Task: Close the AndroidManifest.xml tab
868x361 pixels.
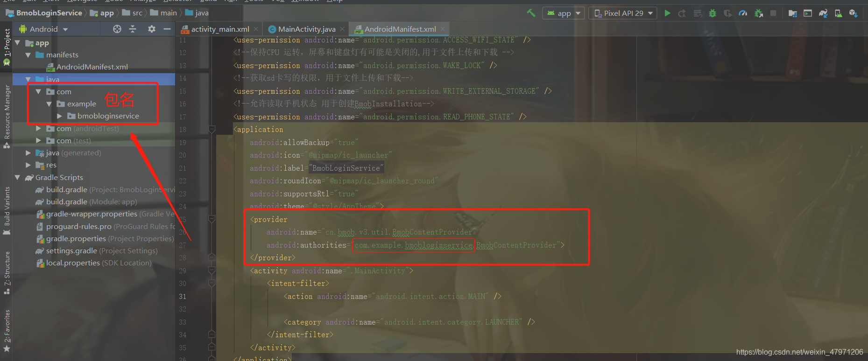Action: click(443, 29)
